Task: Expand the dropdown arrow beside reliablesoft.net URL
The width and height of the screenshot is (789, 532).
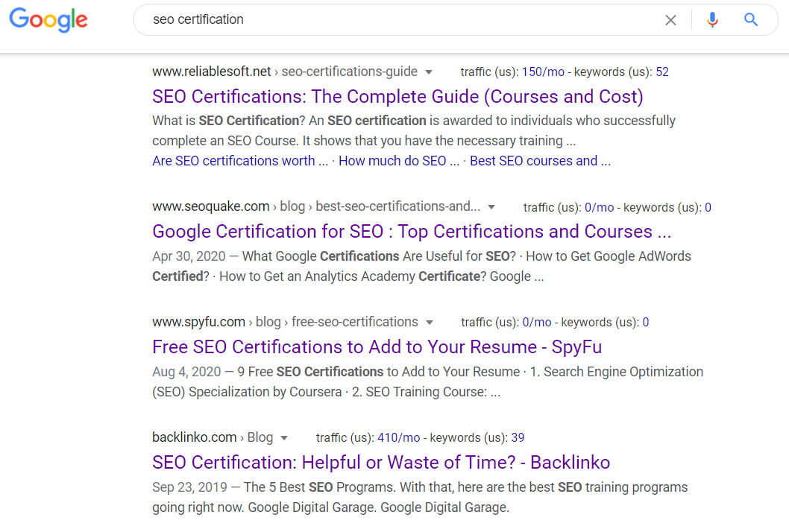Action: [429, 72]
